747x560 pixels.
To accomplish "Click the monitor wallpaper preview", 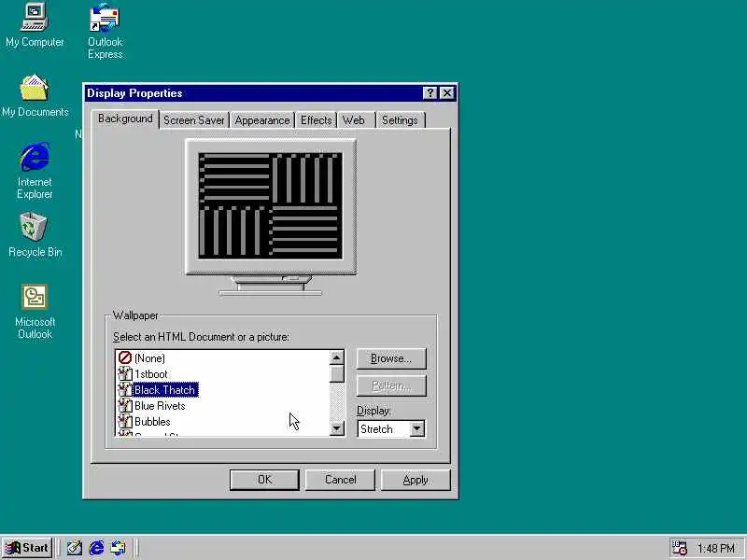I will 271,206.
